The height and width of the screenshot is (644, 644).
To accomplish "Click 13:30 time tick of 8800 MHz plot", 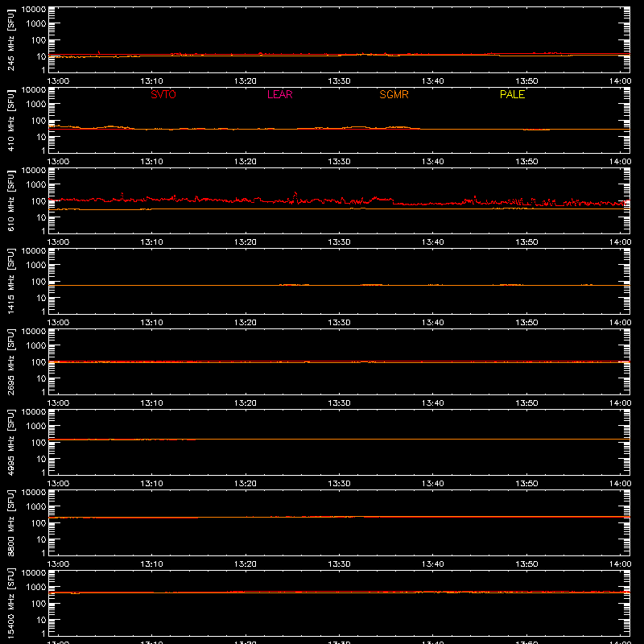I will 339,564.
